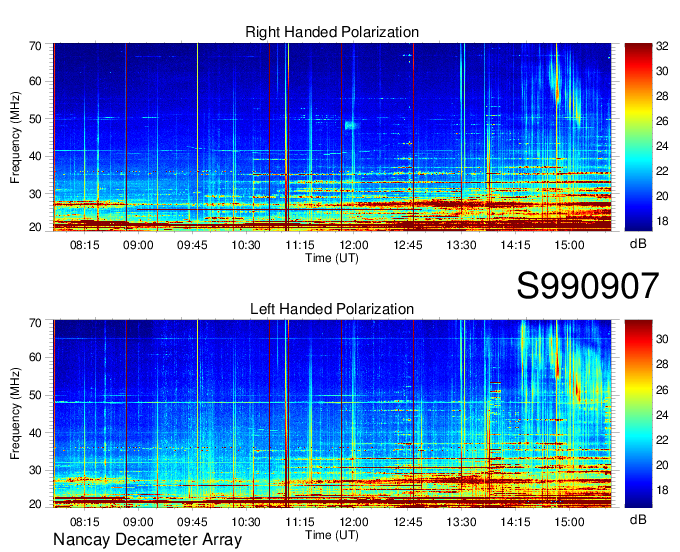
Task: Click the red streak near 50 MHz after 15:00 in Left Handed spectrogram
Action: (x=577, y=390)
